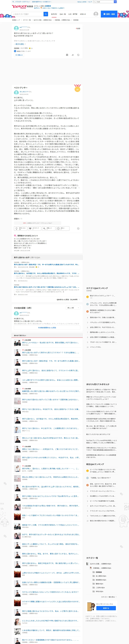This screenshot has width=129, height=644.
Task: Open YouTubeプレミアム nordVPN question
Action: (x=102, y=441)
